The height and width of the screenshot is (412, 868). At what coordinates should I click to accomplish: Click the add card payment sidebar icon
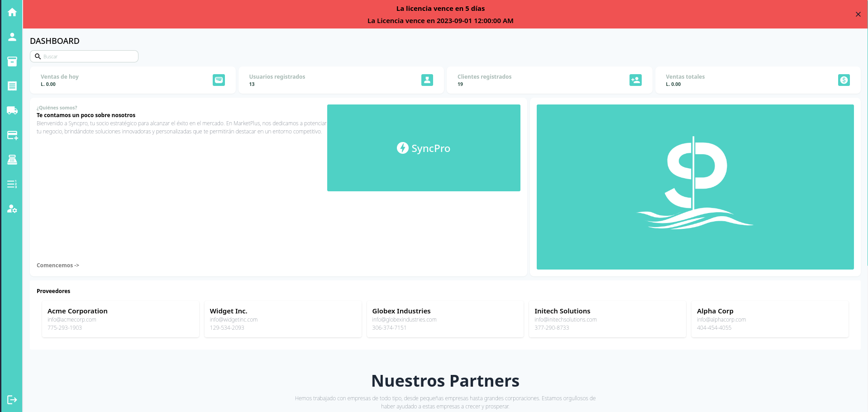coord(12,135)
